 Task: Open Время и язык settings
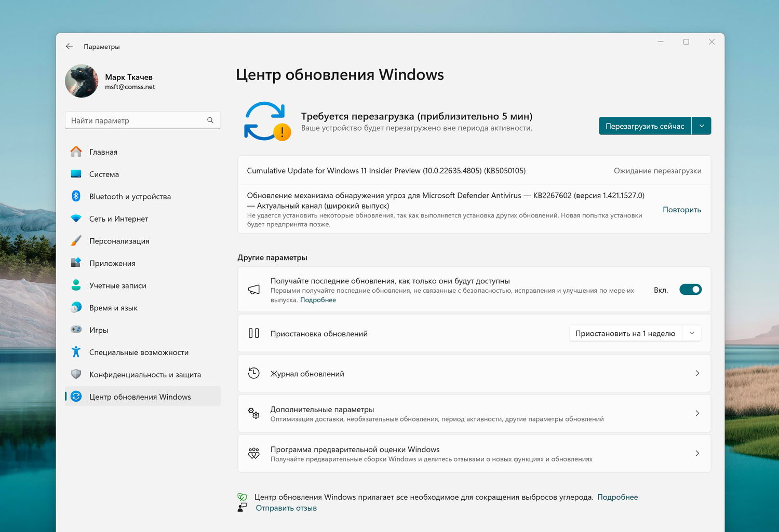143,308
